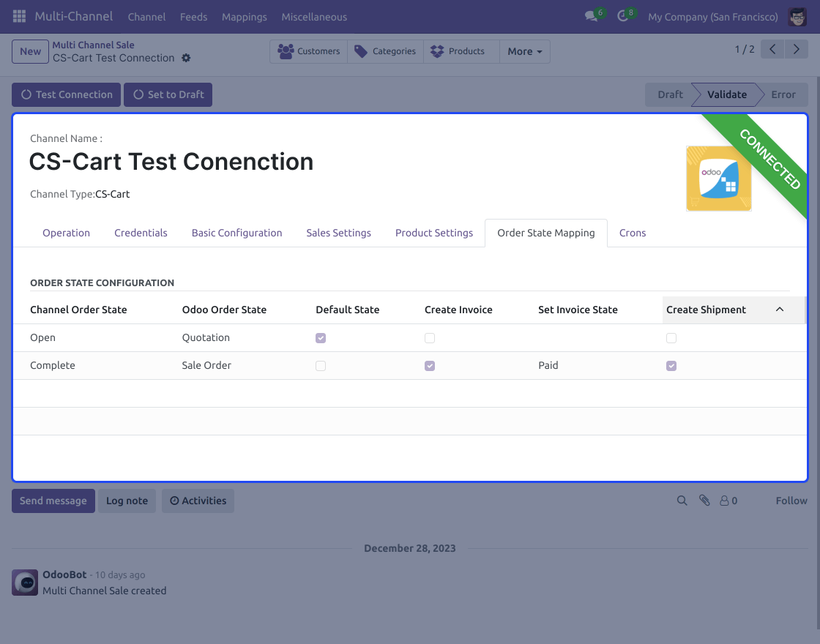
Task: Click the Sale Order cell
Action: [x=206, y=365]
